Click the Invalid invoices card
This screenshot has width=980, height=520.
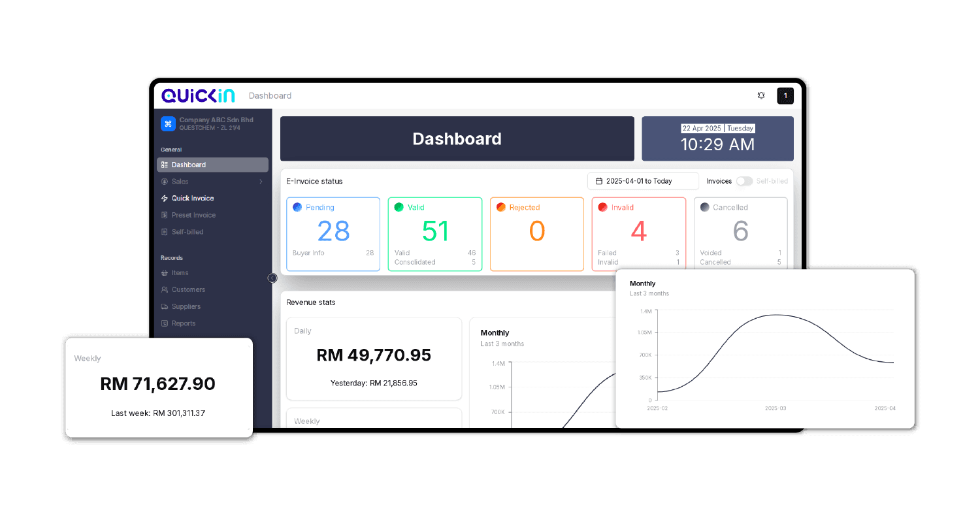coord(638,234)
